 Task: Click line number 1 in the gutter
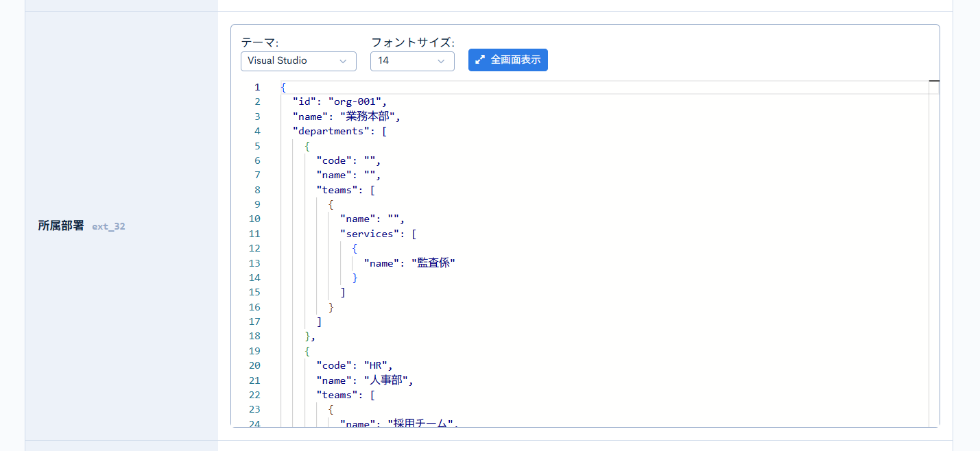257,87
